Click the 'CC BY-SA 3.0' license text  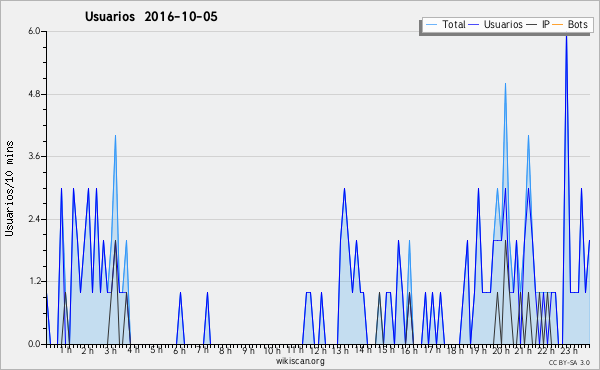[569, 362]
